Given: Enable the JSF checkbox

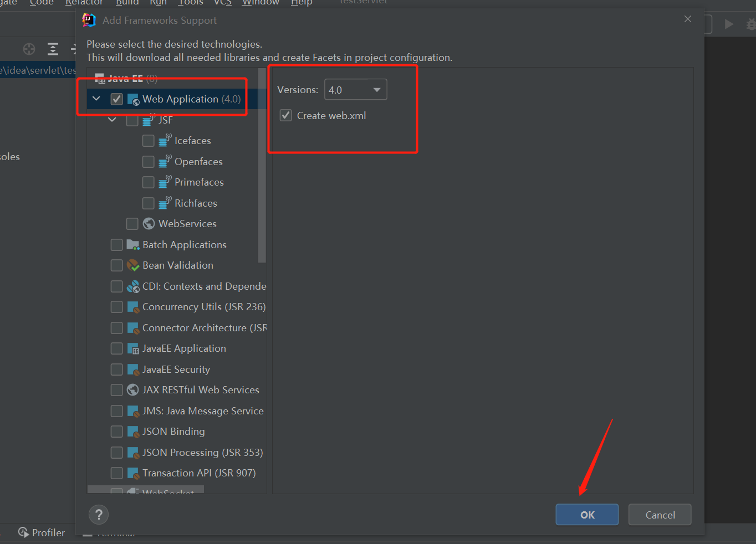Looking at the screenshot, I should point(132,120).
